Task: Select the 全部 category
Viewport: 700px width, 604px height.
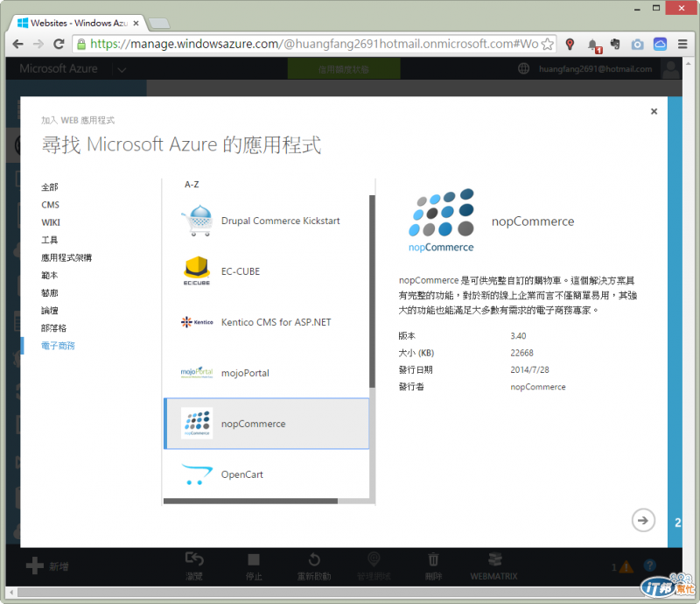Action: pos(50,187)
